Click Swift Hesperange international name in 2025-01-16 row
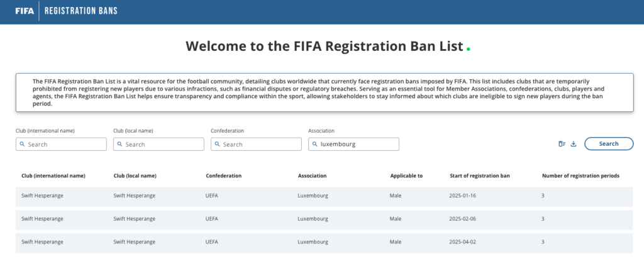The height and width of the screenshot is (261, 644). [x=42, y=196]
